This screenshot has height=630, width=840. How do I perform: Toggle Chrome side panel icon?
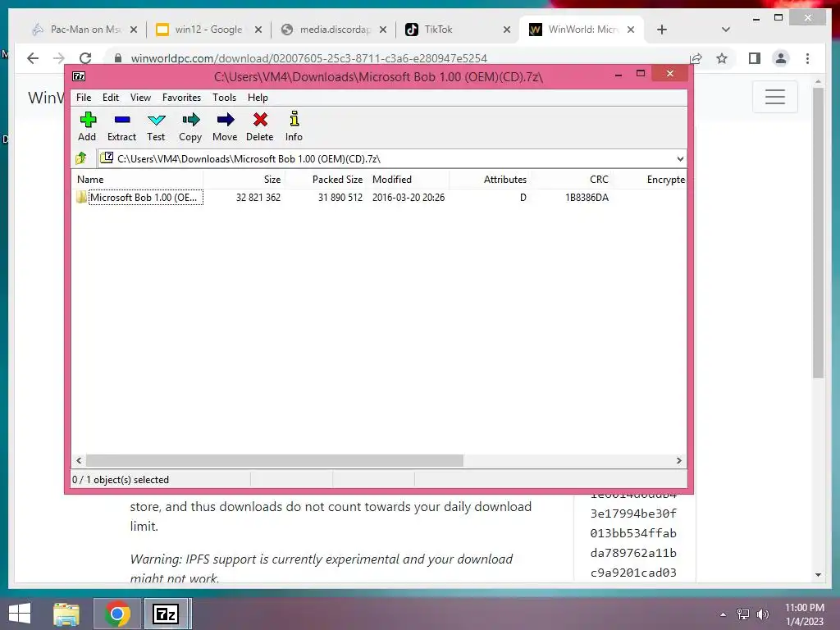[x=755, y=58]
